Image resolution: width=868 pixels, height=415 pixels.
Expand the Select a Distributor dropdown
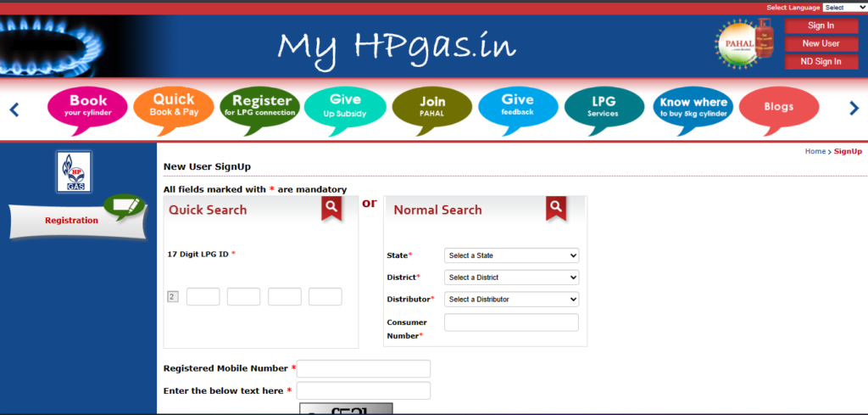coord(511,300)
